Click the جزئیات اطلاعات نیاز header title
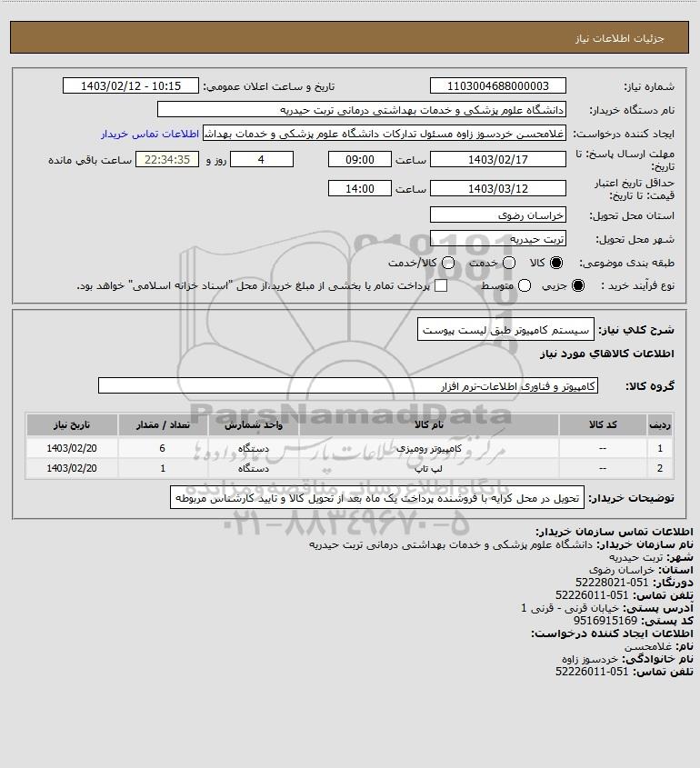 pyautogui.click(x=620, y=38)
